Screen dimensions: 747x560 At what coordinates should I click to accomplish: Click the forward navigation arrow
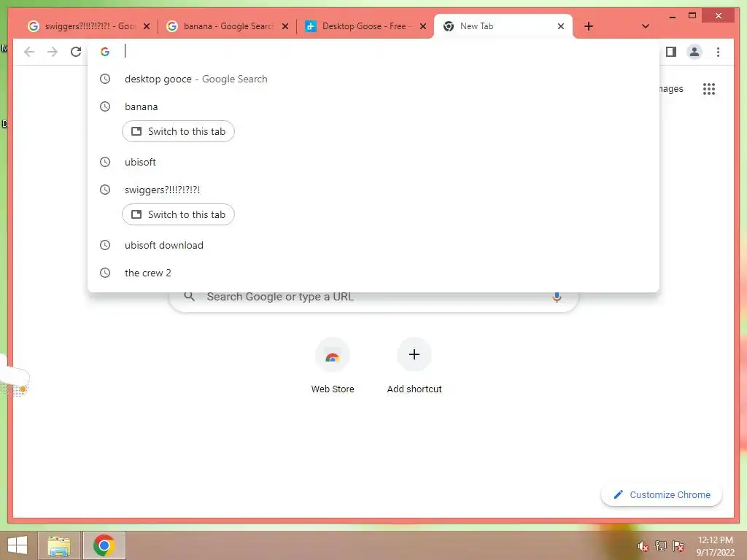pos(53,52)
